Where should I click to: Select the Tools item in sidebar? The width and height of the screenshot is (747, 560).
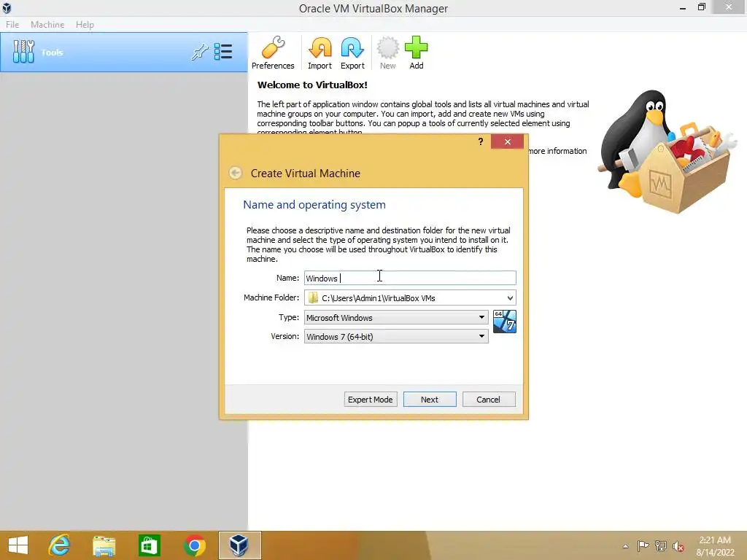(124, 52)
